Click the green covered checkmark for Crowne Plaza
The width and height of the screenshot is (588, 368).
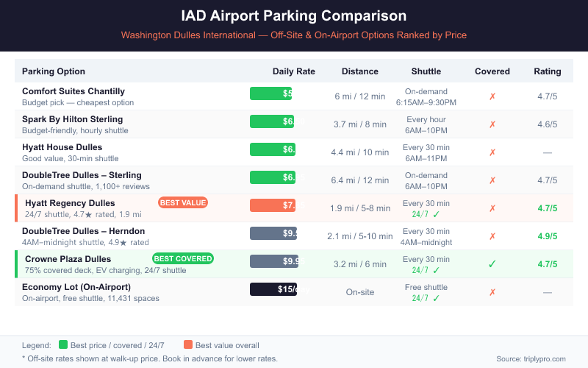pos(492,263)
